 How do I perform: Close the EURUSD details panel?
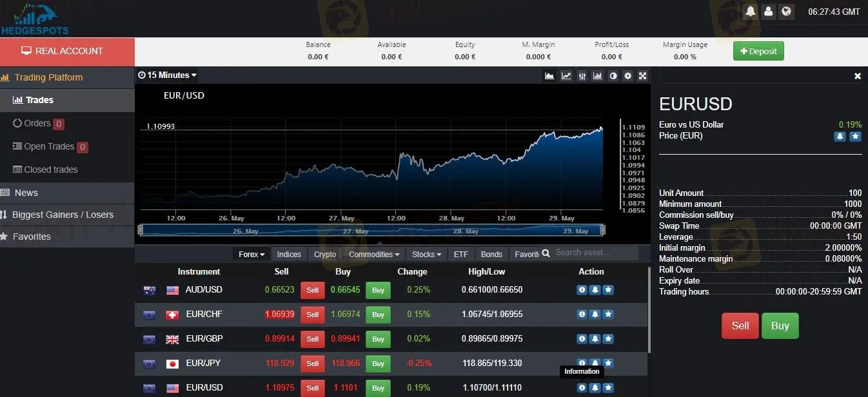(x=858, y=76)
